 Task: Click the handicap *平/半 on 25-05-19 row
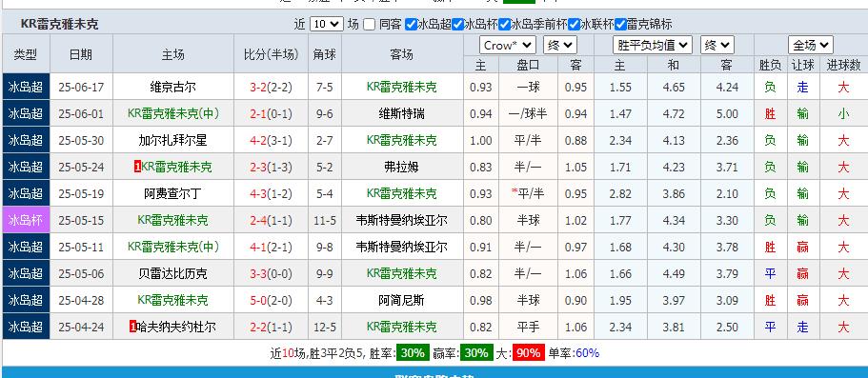coord(528,193)
